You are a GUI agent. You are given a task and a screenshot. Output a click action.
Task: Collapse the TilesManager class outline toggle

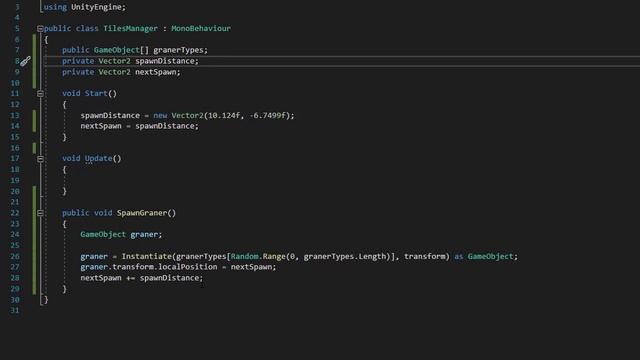[40, 29]
